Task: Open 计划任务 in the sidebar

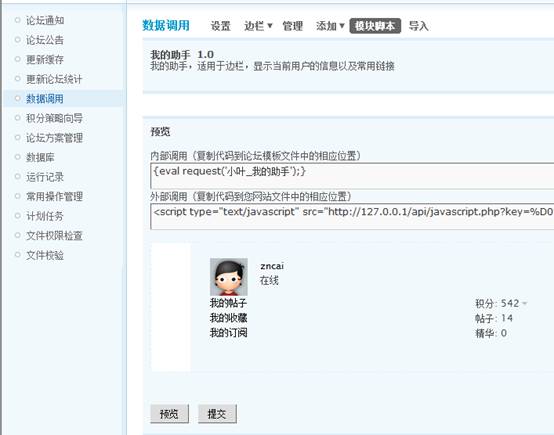Action: (45, 216)
